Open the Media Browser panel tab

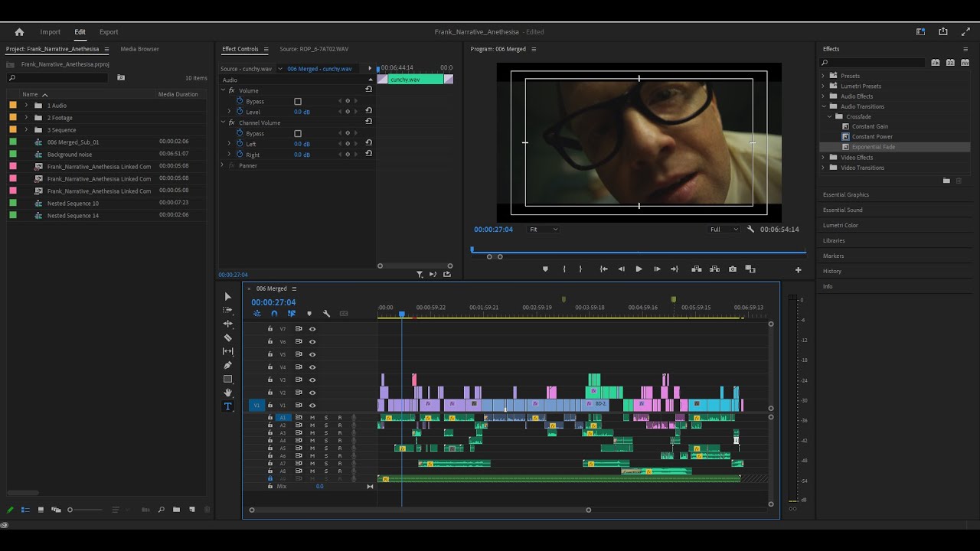tap(140, 49)
